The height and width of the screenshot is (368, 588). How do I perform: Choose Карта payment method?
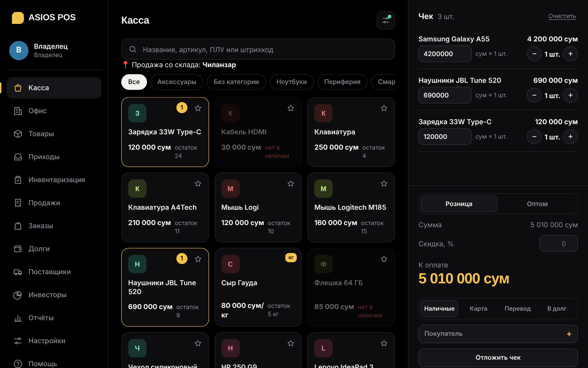(478, 309)
